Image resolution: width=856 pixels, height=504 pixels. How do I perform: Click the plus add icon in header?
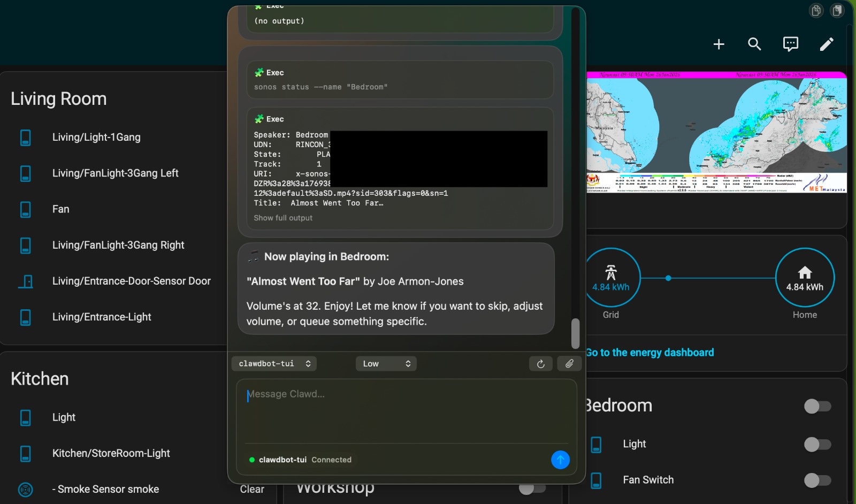(719, 44)
